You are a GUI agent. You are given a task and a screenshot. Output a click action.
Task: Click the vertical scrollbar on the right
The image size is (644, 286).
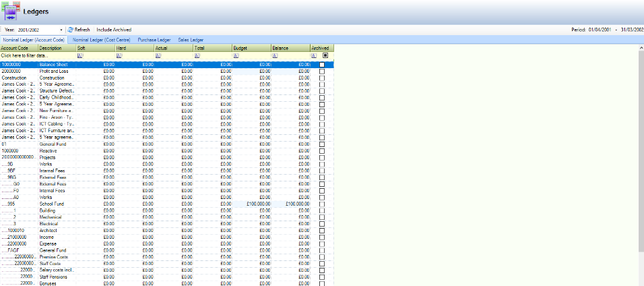pyautogui.click(x=640, y=148)
